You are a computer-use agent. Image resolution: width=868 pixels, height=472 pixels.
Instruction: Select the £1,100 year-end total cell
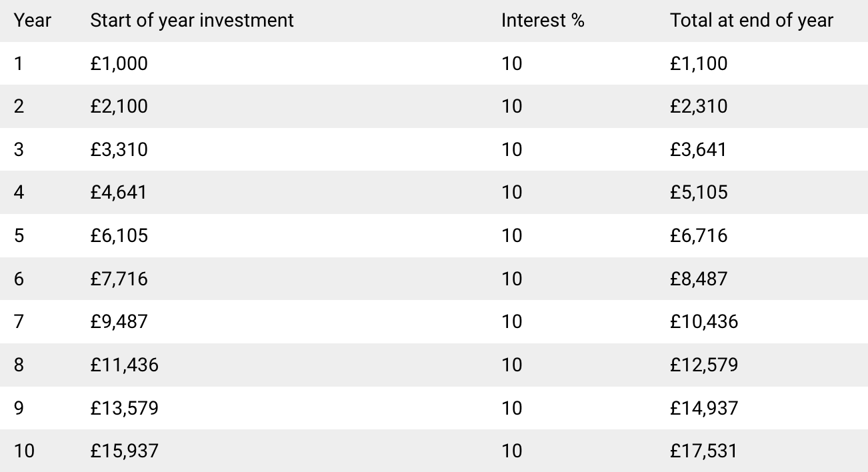coord(699,63)
